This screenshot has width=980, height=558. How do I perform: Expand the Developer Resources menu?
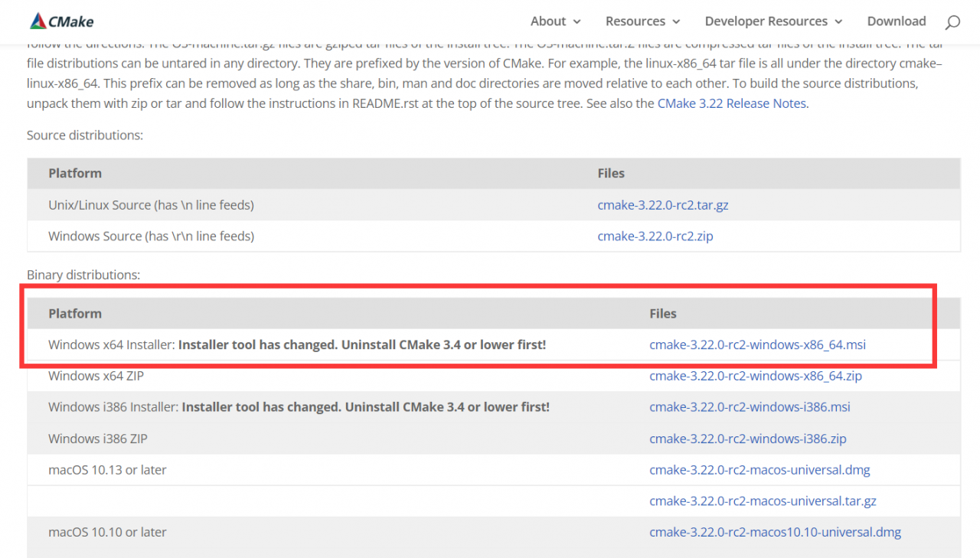click(773, 21)
